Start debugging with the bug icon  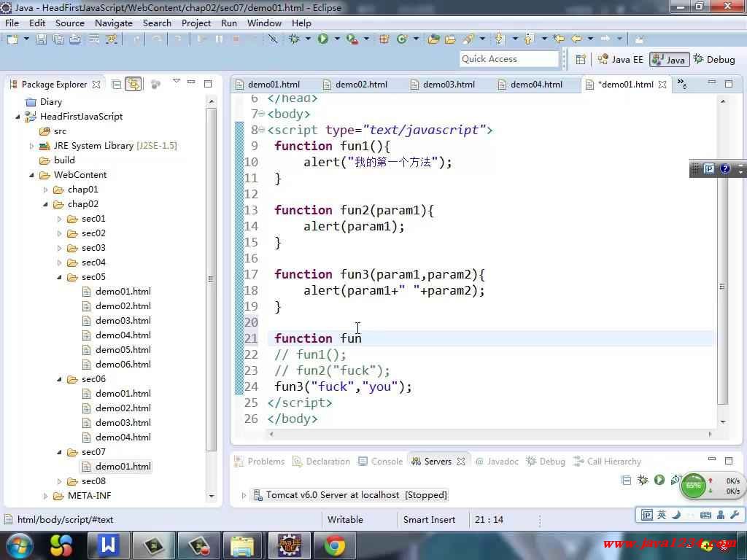coord(294,39)
